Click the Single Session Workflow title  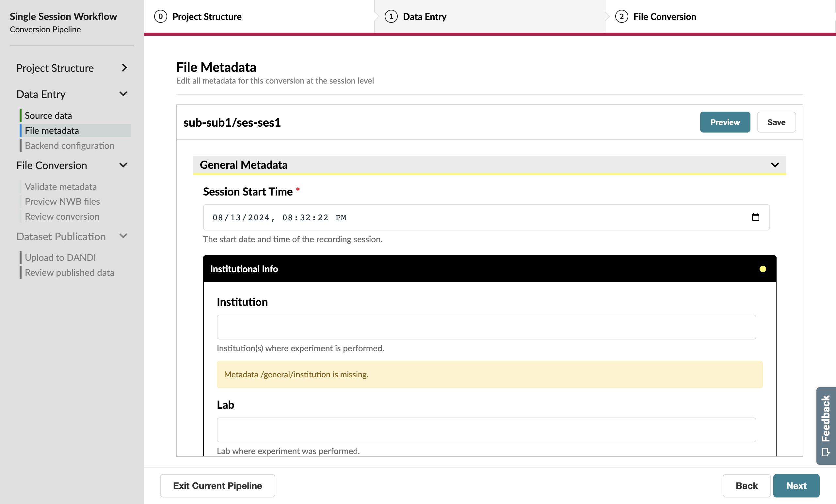point(63,16)
